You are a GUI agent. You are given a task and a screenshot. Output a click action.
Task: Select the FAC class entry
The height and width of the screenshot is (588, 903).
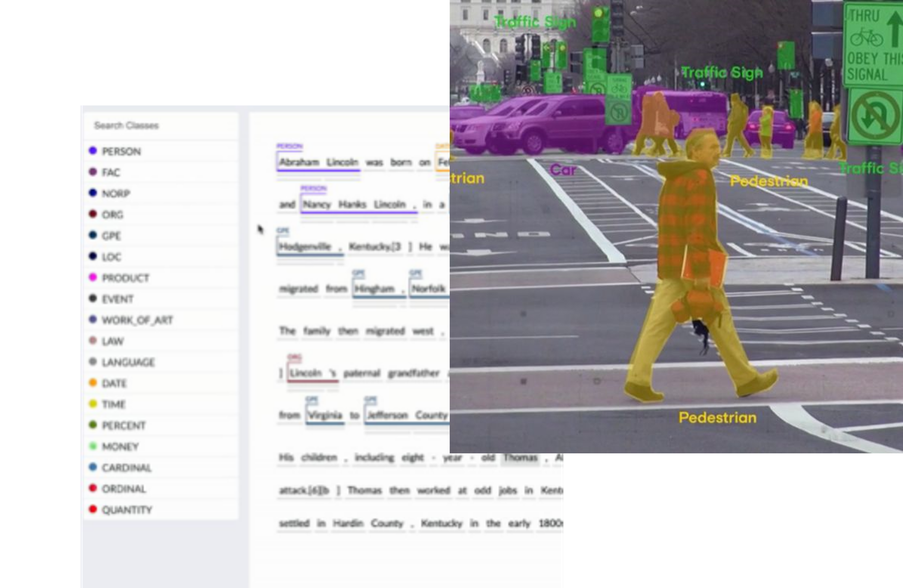coord(111,173)
